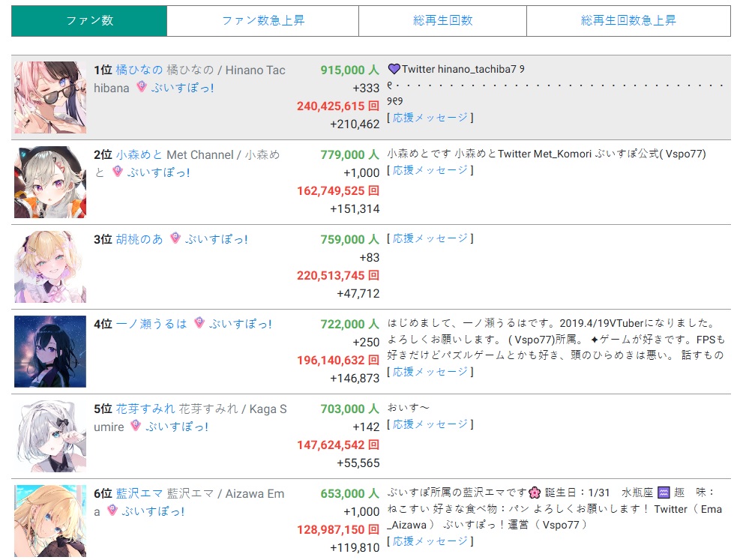Open 応援メッセージ link for 一ノ瀬うるは
Viewport: 746px width, 560px height.
pyautogui.click(x=430, y=372)
